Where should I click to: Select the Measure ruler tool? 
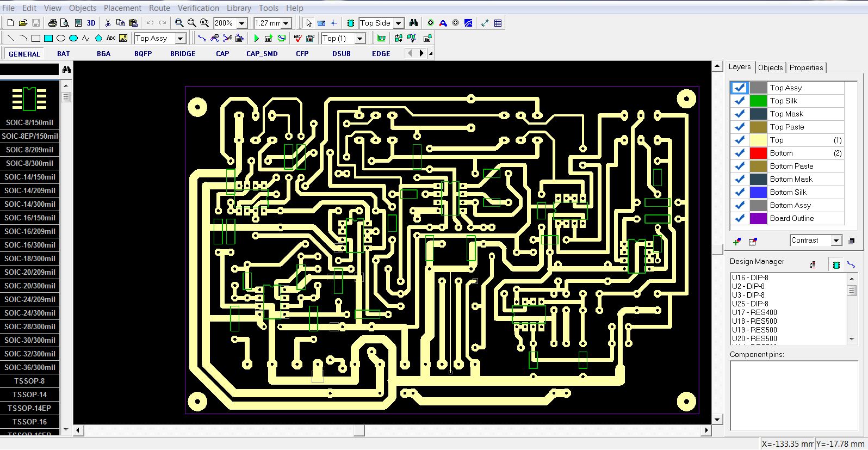point(321,23)
